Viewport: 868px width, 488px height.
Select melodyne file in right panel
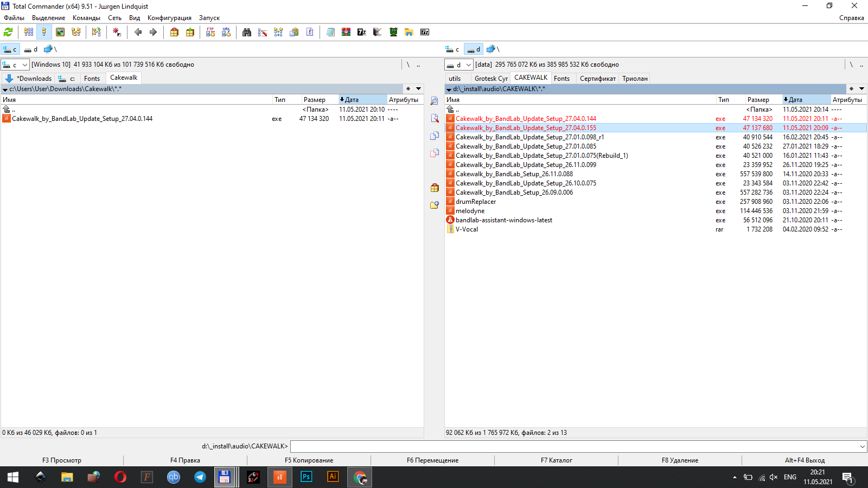pyautogui.click(x=655, y=211)
